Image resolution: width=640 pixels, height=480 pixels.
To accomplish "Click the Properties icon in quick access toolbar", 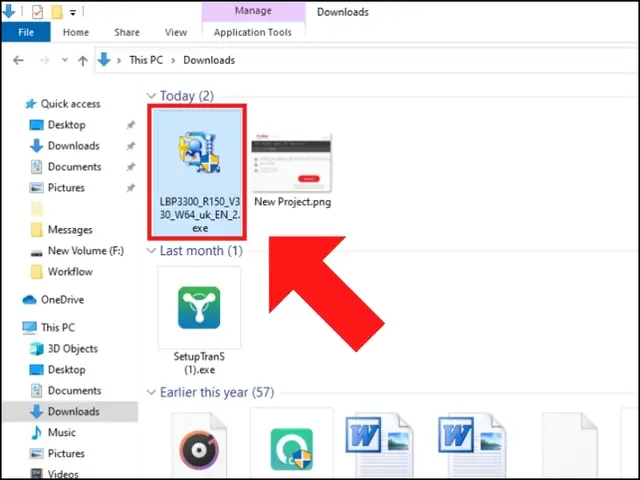I will coord(38,12).
